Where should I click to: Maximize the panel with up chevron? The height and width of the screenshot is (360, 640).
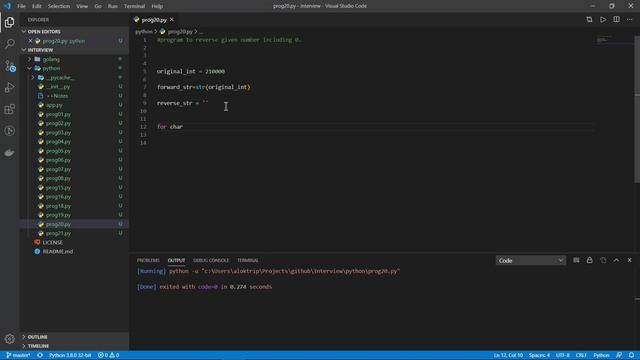point(616,260)
